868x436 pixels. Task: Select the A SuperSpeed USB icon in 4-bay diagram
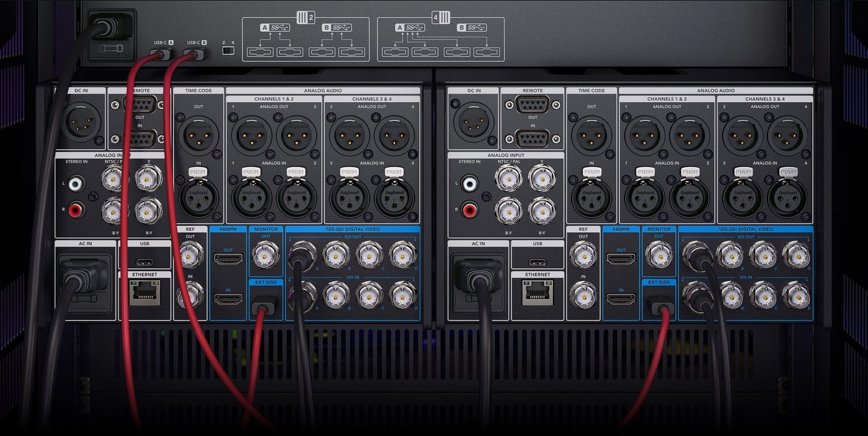(410, 27)
